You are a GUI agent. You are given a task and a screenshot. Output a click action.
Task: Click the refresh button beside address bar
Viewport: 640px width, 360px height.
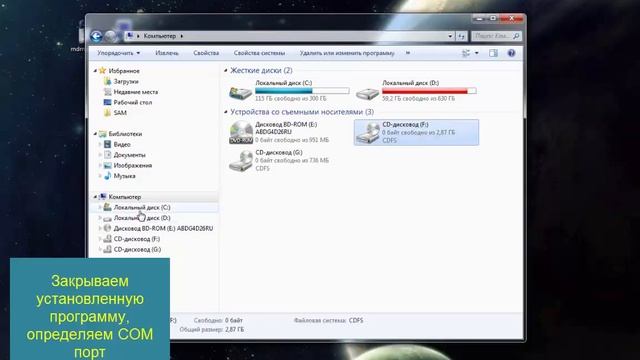pyautogui.click(x=461, y=36)
